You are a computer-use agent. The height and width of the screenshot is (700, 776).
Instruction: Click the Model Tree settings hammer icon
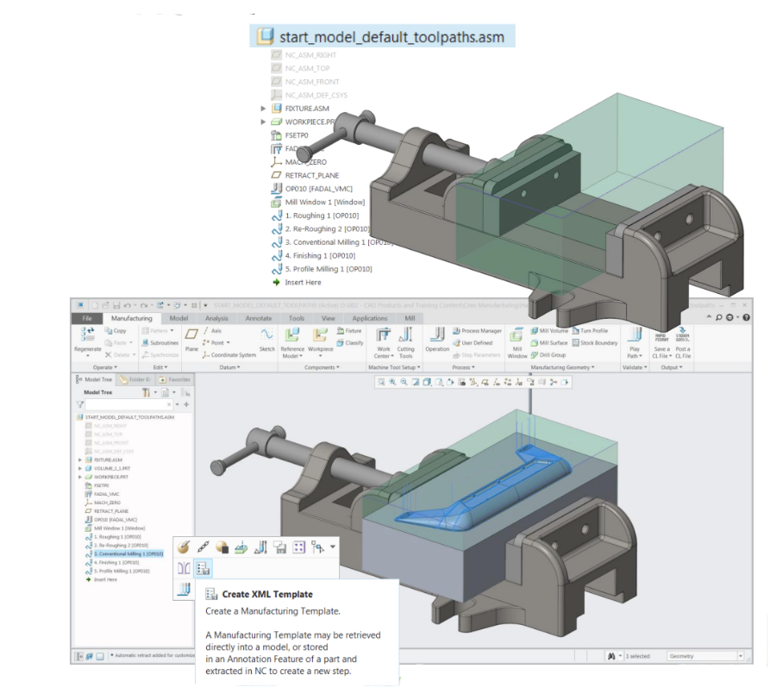coord(146,392)
